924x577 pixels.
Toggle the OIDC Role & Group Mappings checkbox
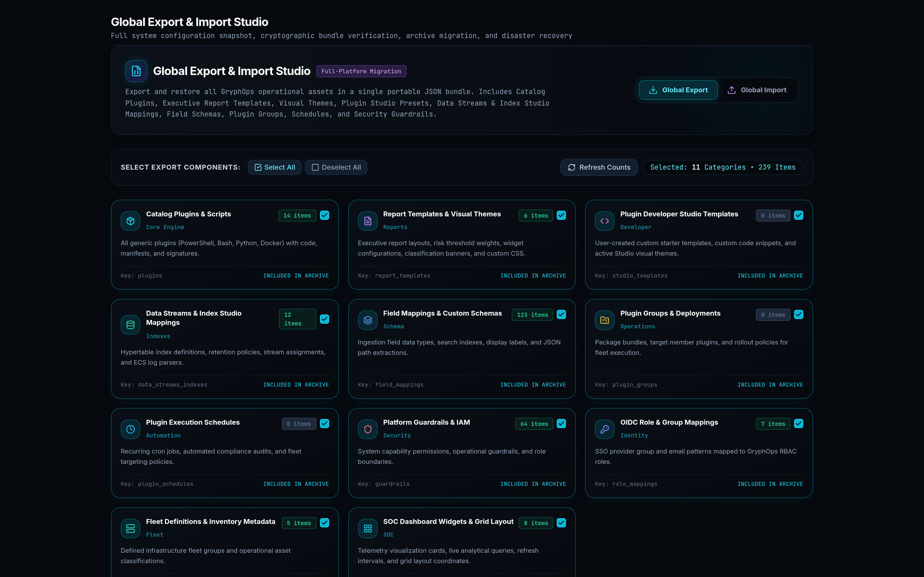pos(798,424)
